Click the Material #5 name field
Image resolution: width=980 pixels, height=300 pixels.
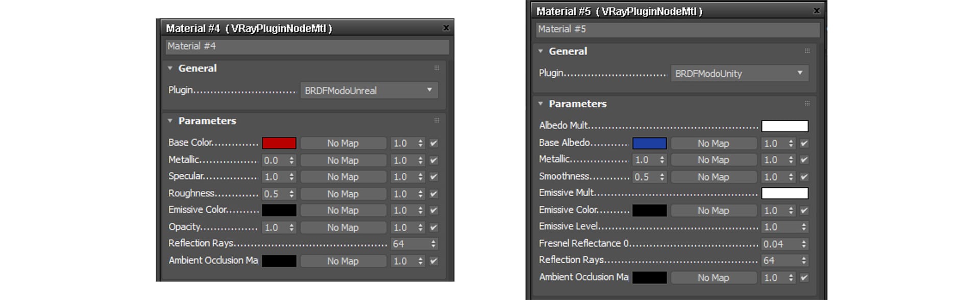tap(678, 30)
